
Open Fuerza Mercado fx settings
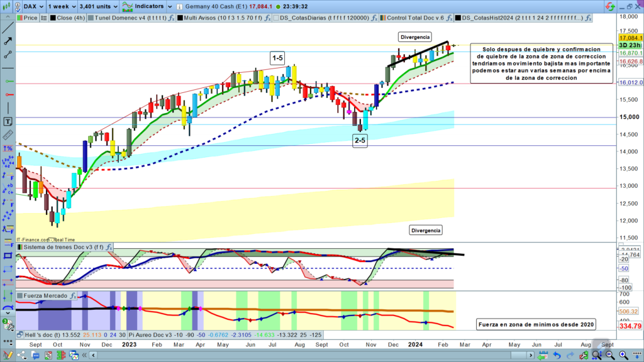tap(73, 295)
